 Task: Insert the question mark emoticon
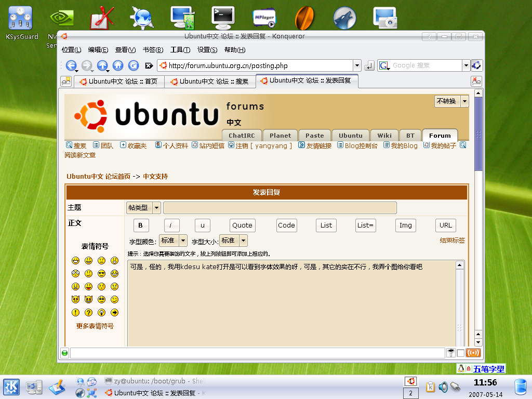pos(88,312)
